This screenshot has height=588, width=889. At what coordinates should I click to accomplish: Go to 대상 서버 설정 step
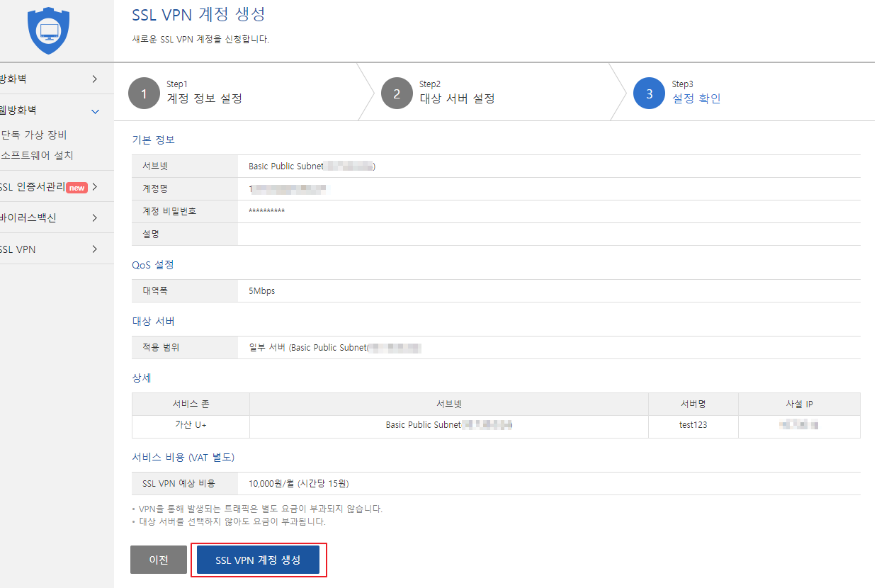click(457, 98)
